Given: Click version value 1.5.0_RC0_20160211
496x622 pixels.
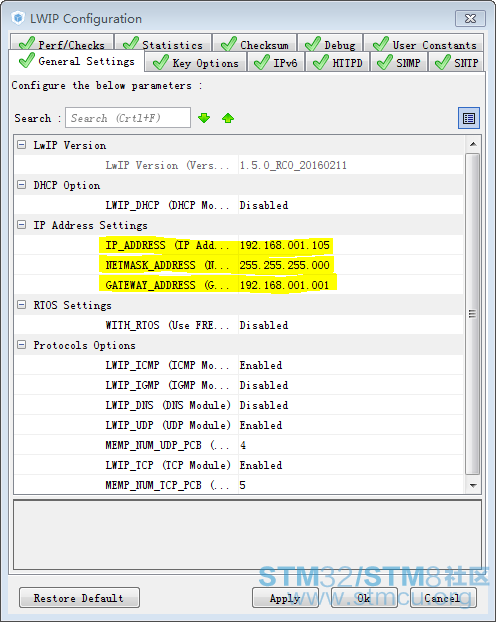Looking at the screenshot, I should (x=293, y=165).
